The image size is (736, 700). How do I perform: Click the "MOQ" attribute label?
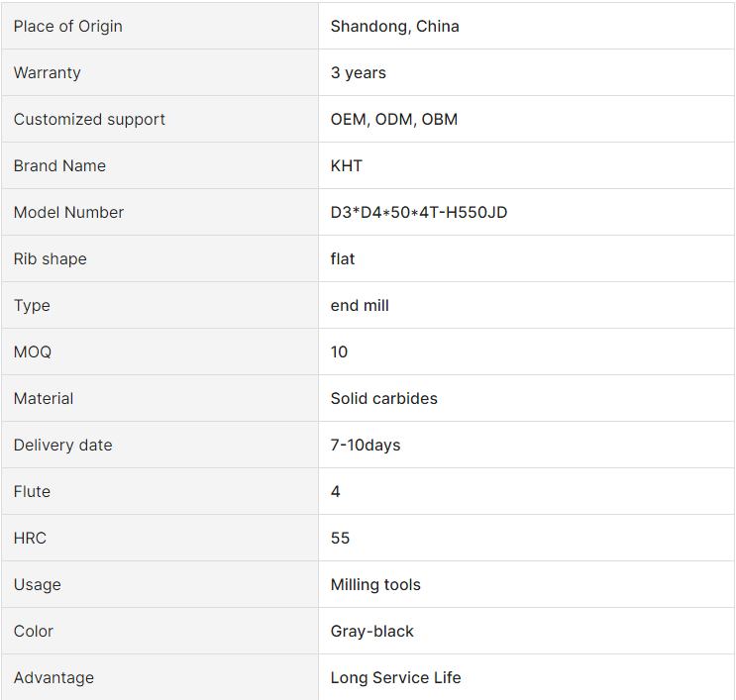(x=33, y=352)
